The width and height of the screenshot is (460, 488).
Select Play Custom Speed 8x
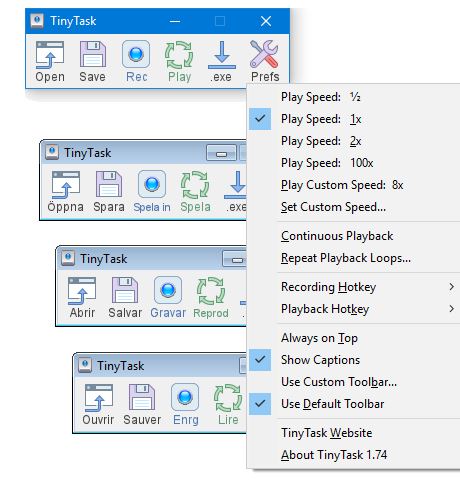(353, 185)
